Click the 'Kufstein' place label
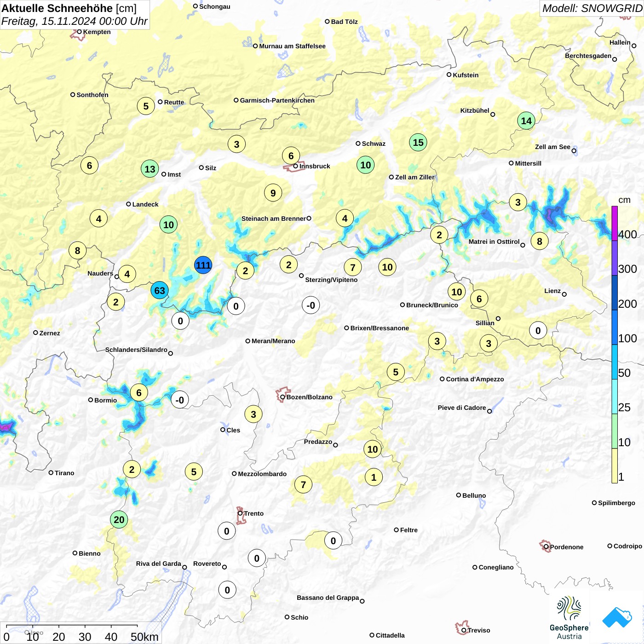644x644 pixels. (x=466, y=75)
